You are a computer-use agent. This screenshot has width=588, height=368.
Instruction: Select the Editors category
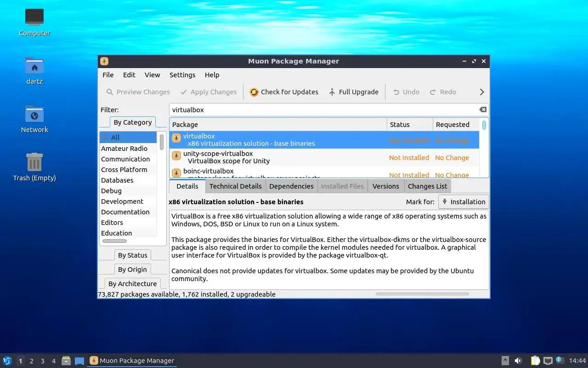click(128, 223)
